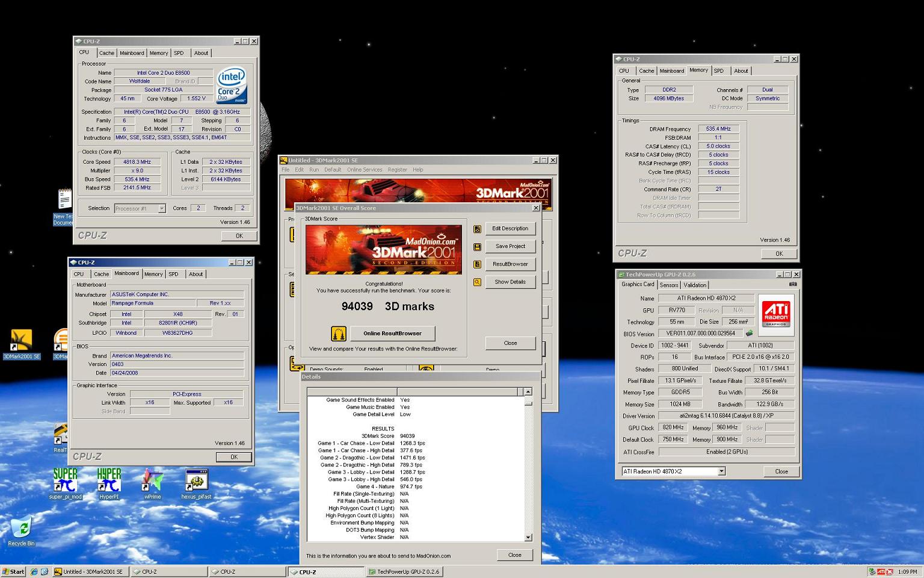Open the Memory tab in the lower-left CPU-Z window
Viewport: 924px width, 578px height.
click(153, 274)
